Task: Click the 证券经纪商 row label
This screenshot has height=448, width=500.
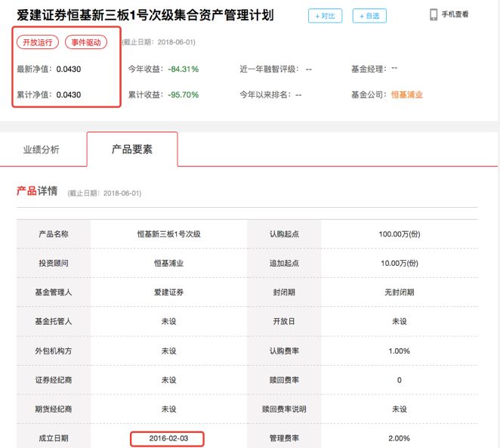Action: pos(54,380)
